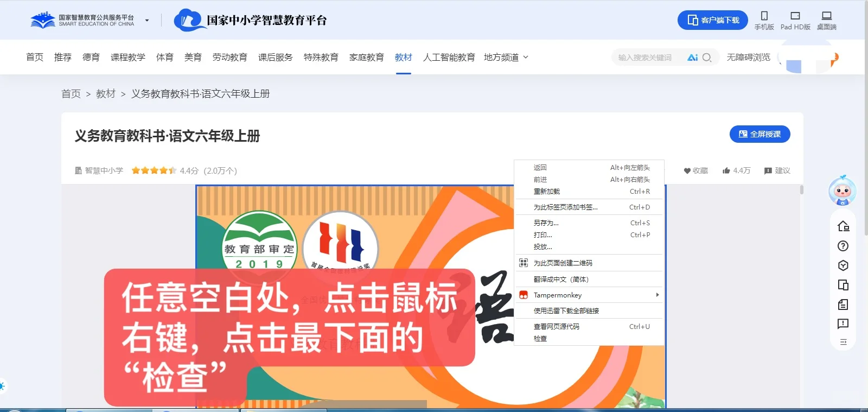Screen dimensions: 868x412
Task: Open the 人工智能教育 navigation tab
Action: coord(449,57)
